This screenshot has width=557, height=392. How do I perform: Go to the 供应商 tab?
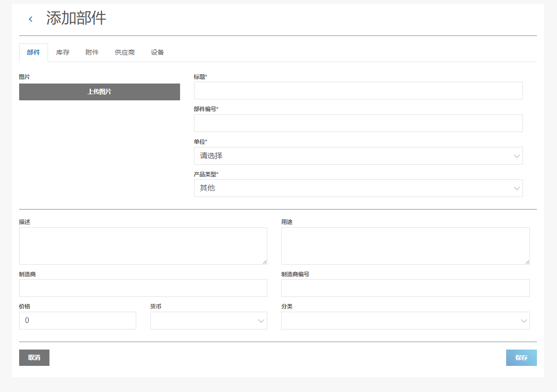pos(125,52)
